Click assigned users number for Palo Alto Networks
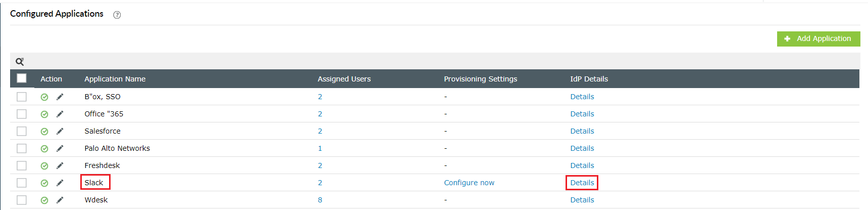 [320, 148]
